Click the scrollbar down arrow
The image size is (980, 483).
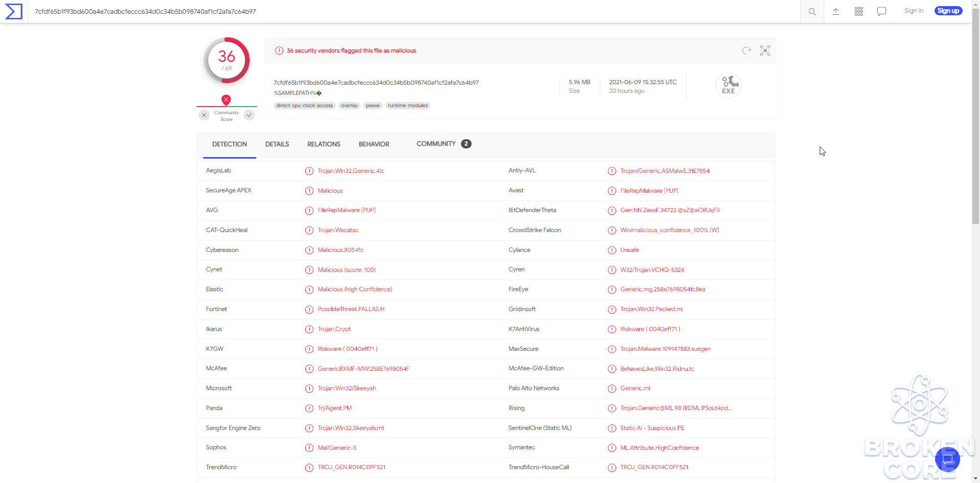tap(975, 478)
